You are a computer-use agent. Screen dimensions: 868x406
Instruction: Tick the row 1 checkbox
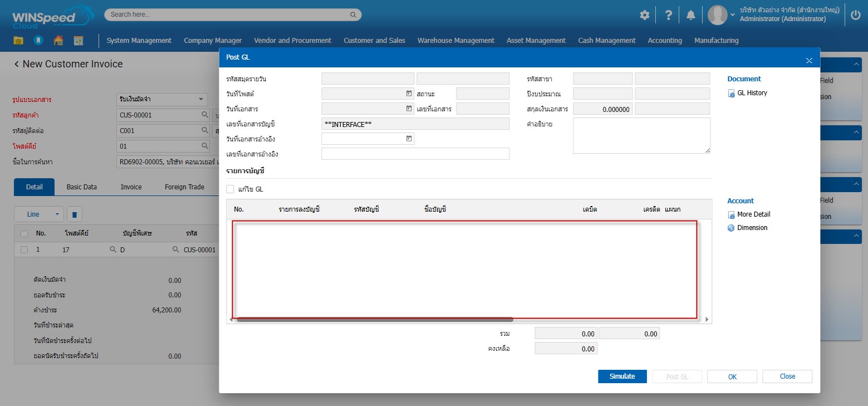click(24, 250)
